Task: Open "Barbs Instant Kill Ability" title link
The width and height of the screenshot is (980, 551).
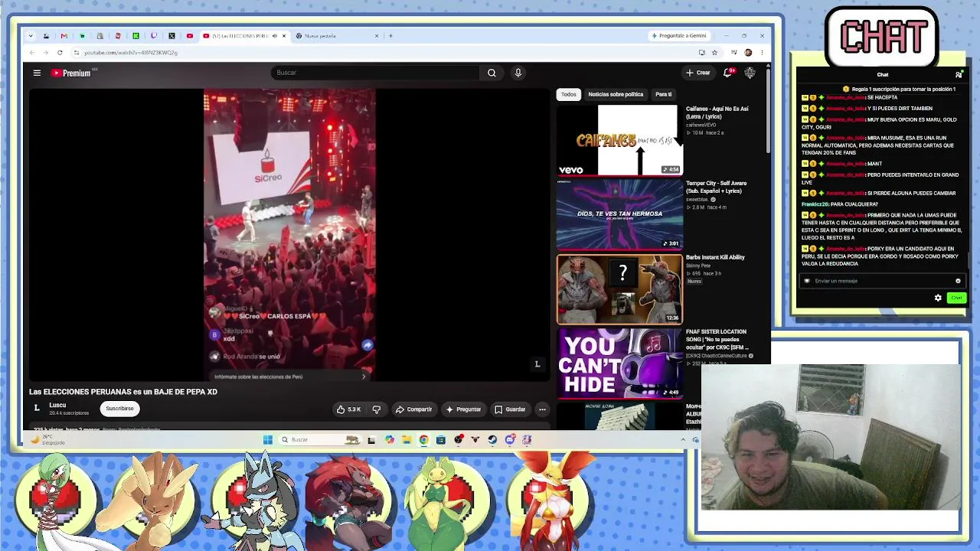Action: pyautogui.click(x=715, y=257)
